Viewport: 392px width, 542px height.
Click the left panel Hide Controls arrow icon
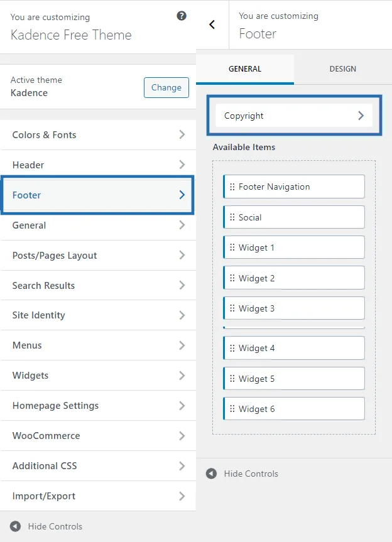click(x=15, y=526)
